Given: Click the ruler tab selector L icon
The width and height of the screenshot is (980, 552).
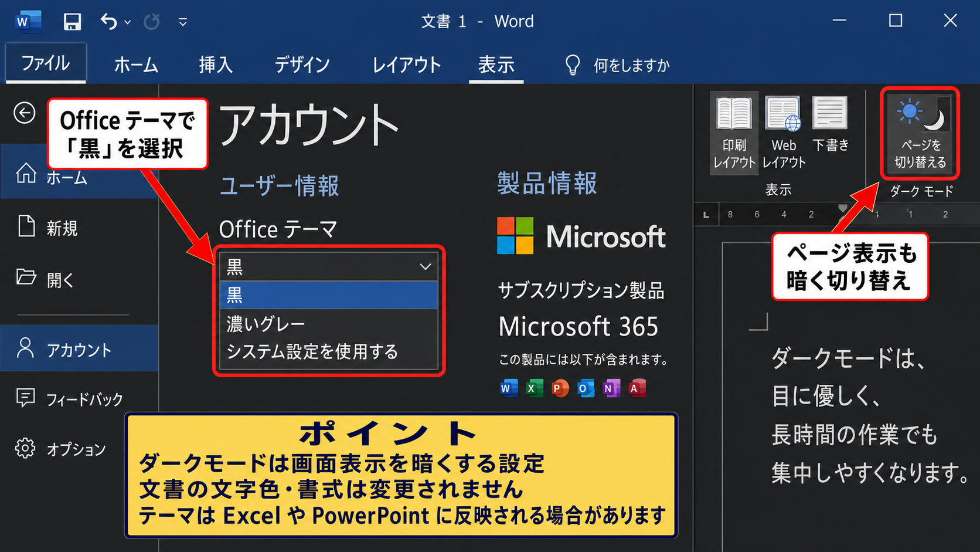Looking at the screenshot, I should tap(706, 215).
